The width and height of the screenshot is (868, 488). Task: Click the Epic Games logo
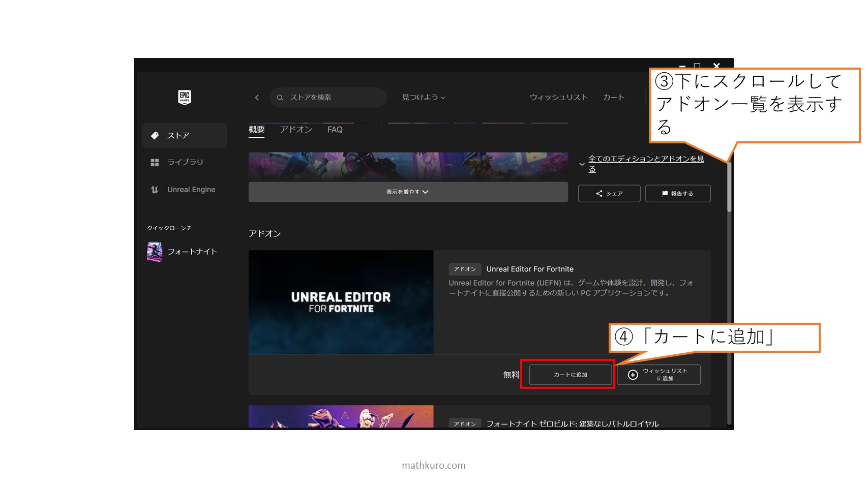[x=185, y=97]
